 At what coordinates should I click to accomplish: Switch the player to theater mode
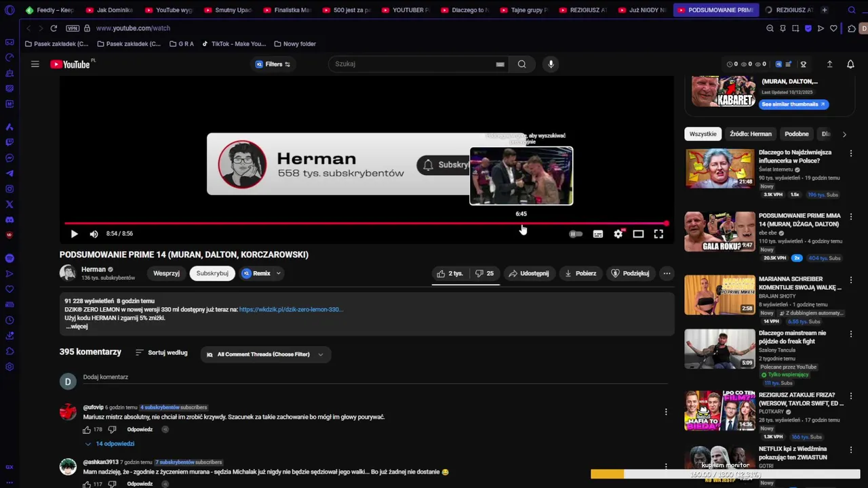[x=638, y=234]
